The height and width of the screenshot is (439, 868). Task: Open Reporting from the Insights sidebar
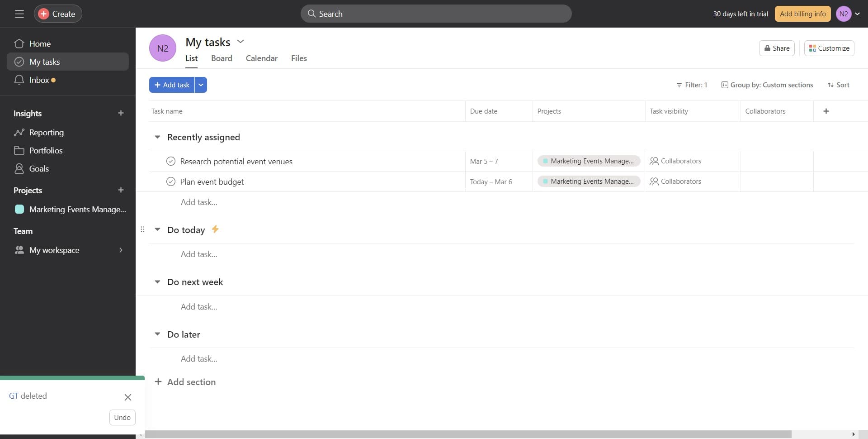(x=47, y=132)
